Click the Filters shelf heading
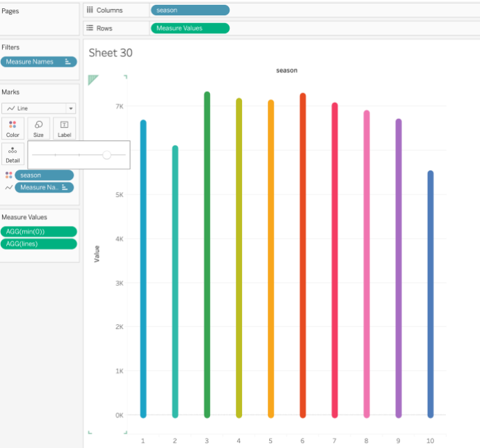 10,47
